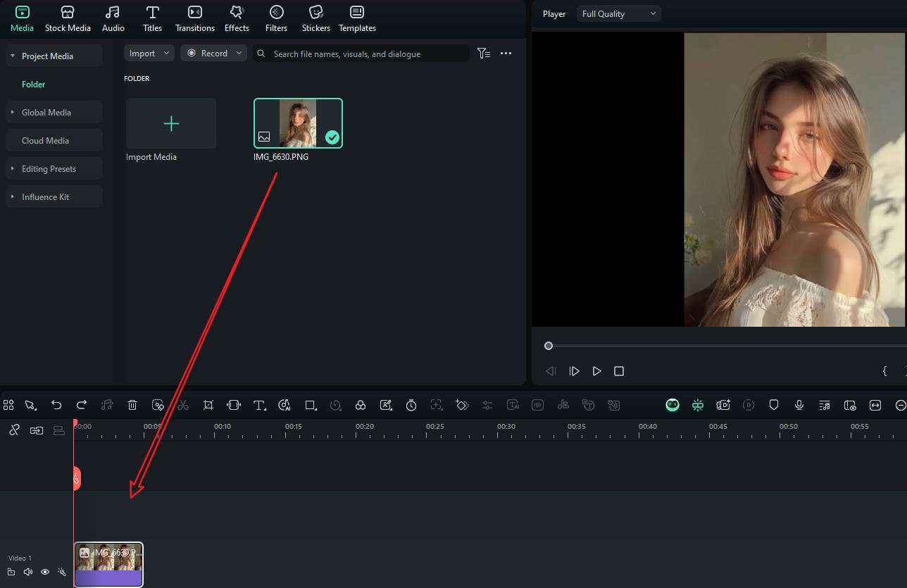907x588 pixels.
Task: Open the Crop tool
Action: tap(208, 405)
